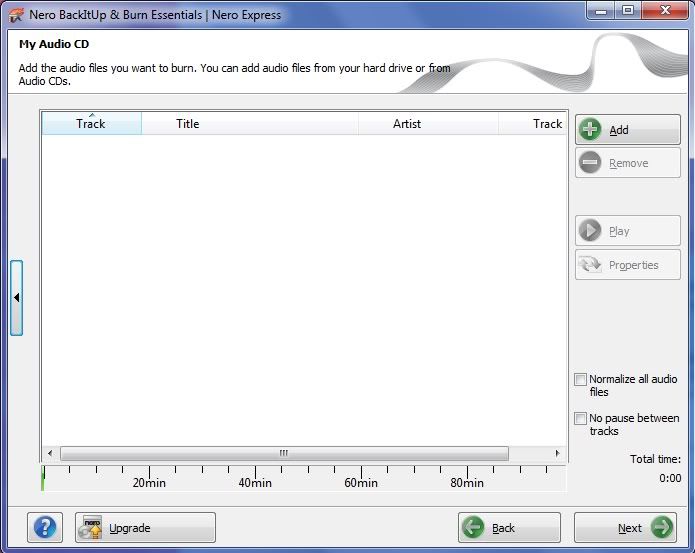Sort list by first Track column header
This screenshot has width=695, height=553.
91,124
